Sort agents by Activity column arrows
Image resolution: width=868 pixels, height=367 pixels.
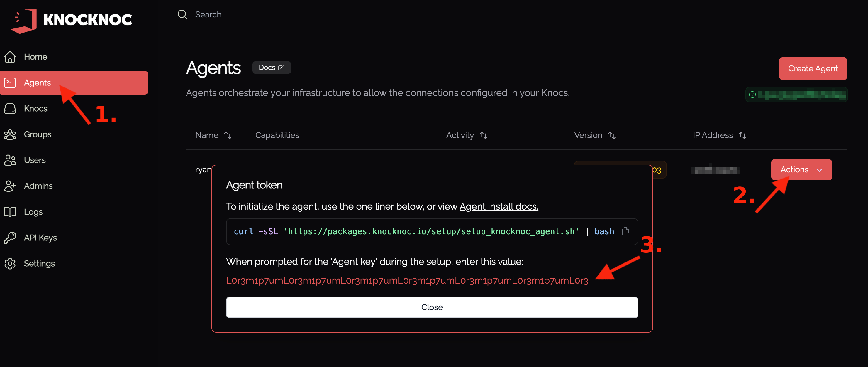pyautogui.click(x=484, y=135)
